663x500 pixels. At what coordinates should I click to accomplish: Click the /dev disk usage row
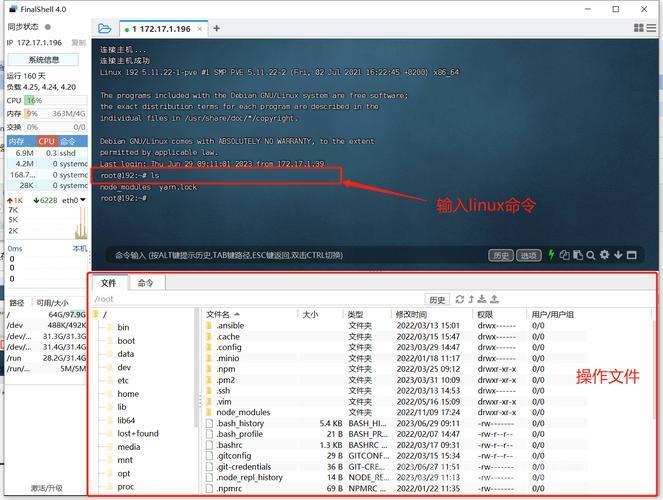[47, 325]
